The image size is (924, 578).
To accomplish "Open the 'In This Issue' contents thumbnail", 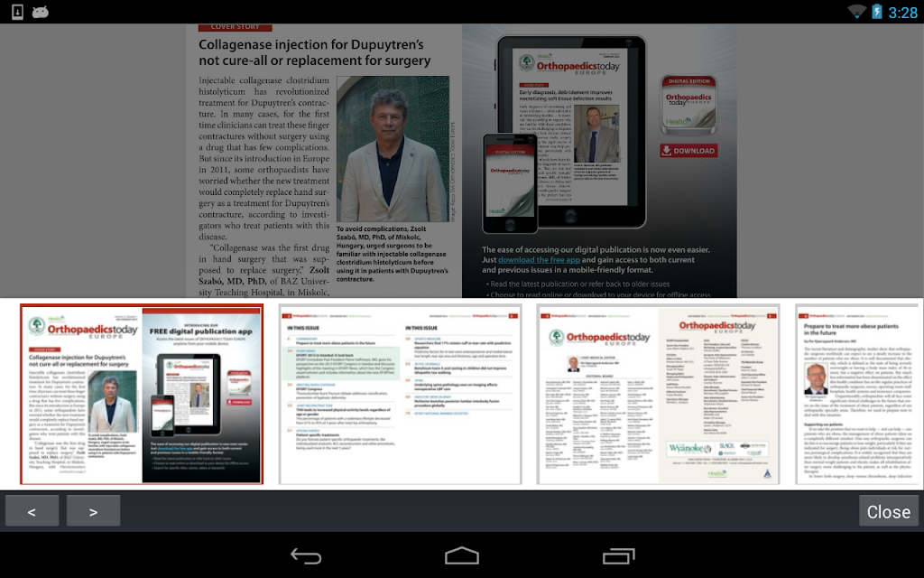I will pyautogui.click(x=400, y=394).
